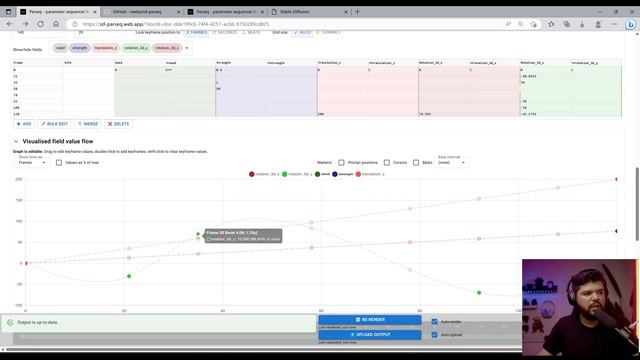Click the green keyframe point at frame 35

[x=198, y=234]
